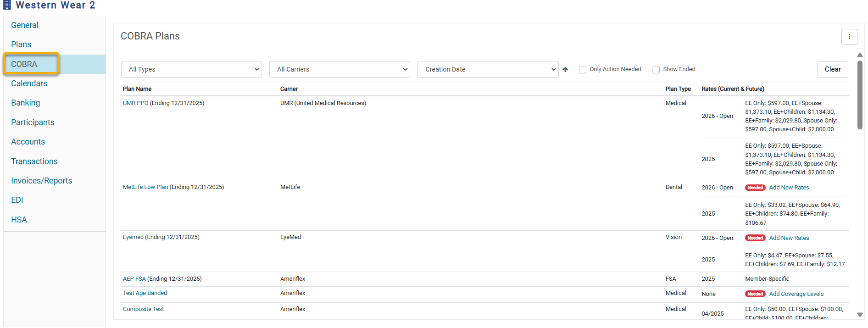This screenshot has width=868, height=328.
Task: Enable the Only Action Needed checkbox
Action: coord(583,70)
